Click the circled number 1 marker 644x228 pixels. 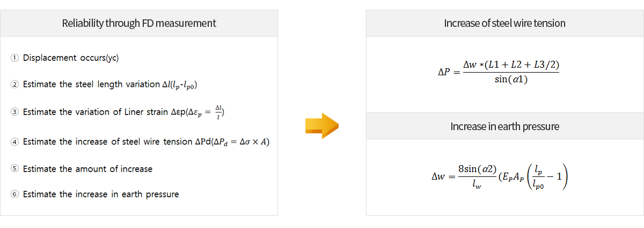point(14,58)
